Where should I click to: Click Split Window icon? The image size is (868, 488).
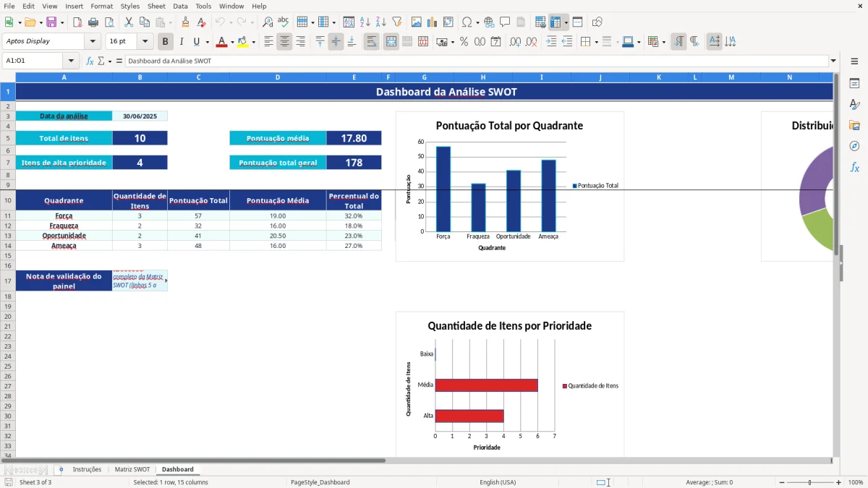tap(578, 22)
